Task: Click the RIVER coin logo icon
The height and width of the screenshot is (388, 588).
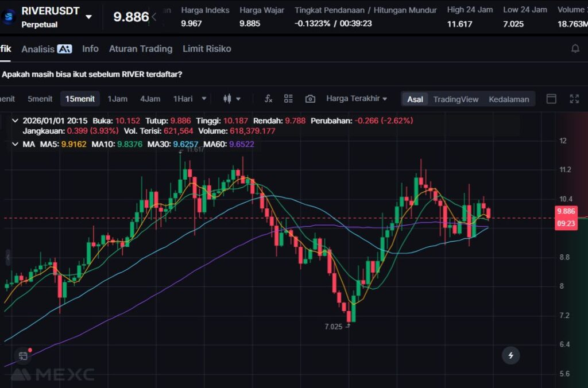Action: (9, 16)
